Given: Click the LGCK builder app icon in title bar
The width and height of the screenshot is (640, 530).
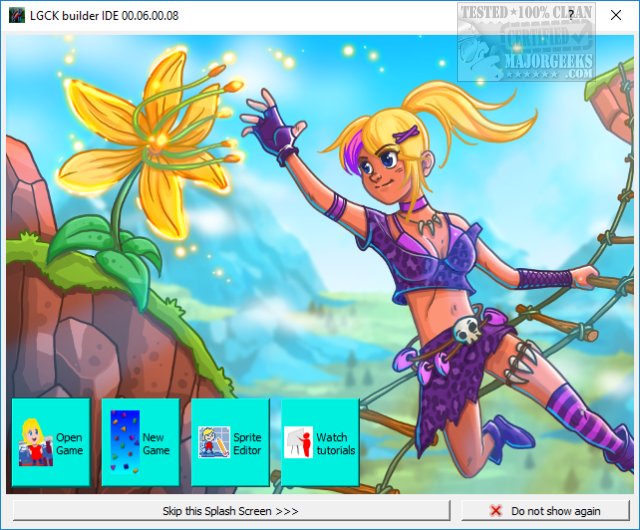Looking at the screenshot, I should point(17,16).
